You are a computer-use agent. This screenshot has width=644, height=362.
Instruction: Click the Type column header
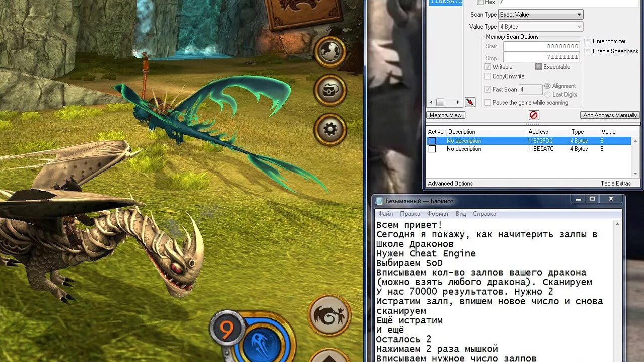pyautogui.click(x=584, y=132)
